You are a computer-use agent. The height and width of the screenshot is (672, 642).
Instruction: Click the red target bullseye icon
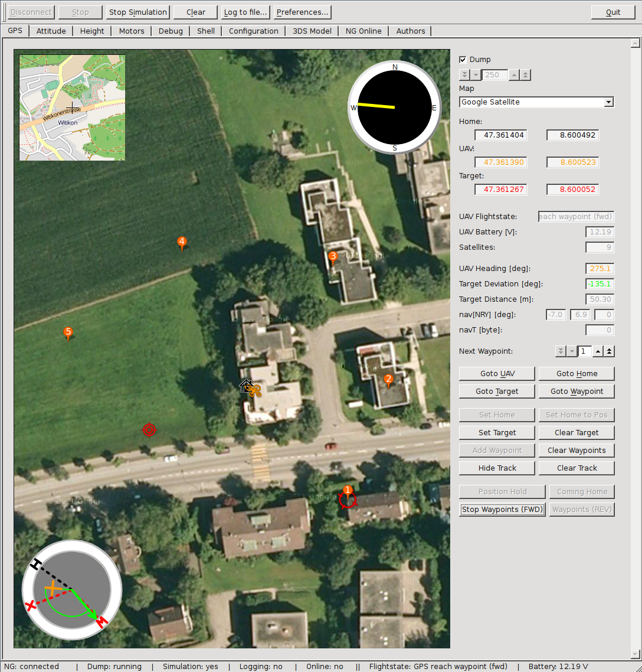pyautogui.click(x=149, y=429)
